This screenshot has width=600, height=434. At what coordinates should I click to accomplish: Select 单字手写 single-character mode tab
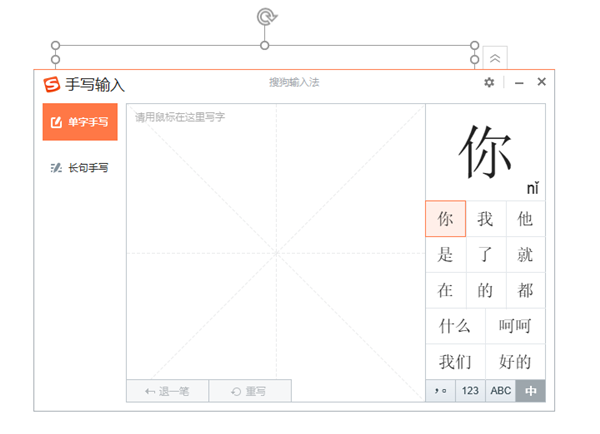pos(80,122)
